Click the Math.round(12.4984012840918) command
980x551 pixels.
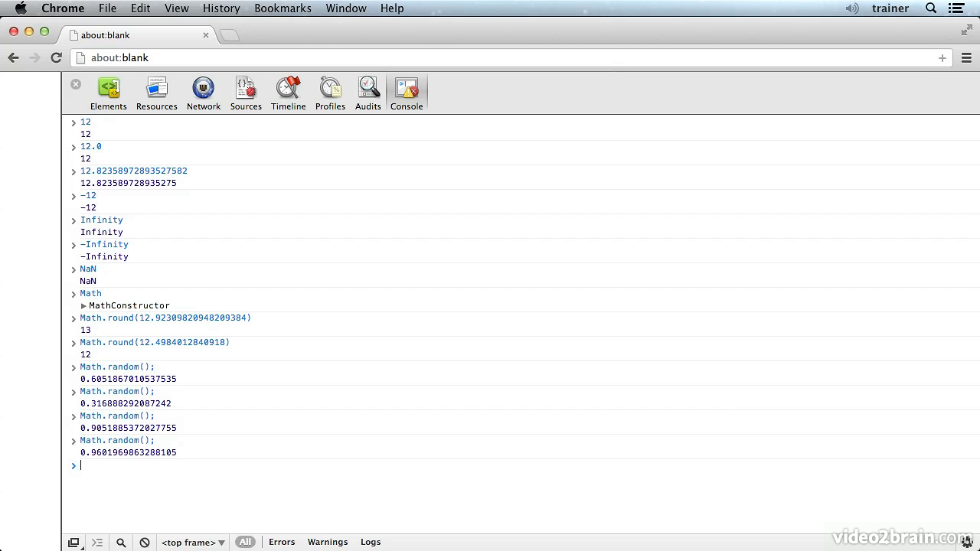[155, 342]
